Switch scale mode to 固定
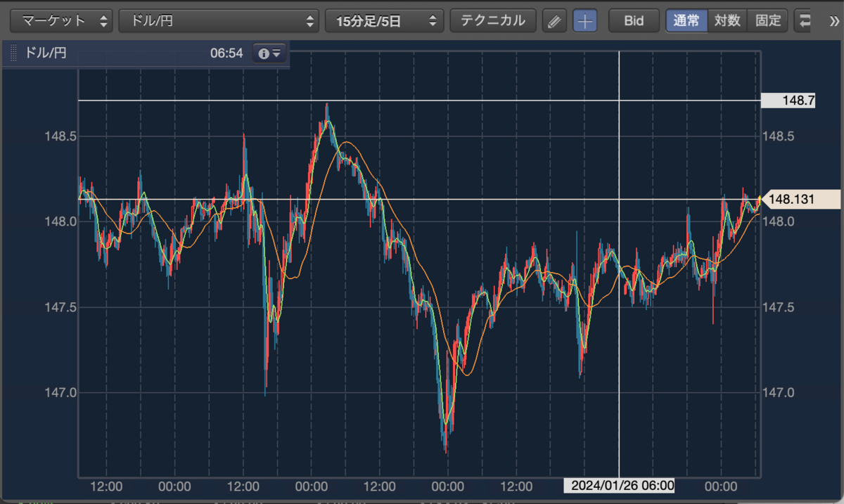This screenshot has width=844, height=504. (x=768, y=20)
